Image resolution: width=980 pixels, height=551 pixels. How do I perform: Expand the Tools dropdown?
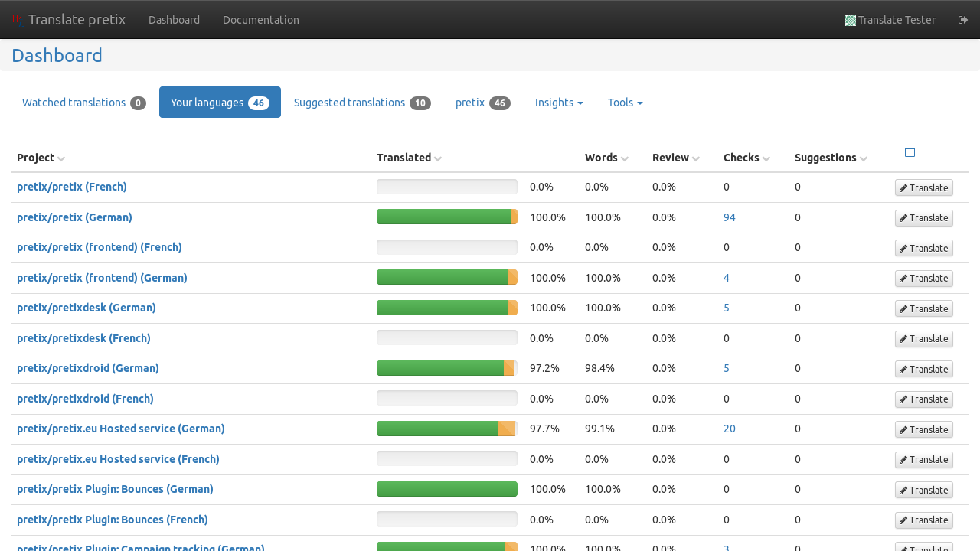(625, 103)
